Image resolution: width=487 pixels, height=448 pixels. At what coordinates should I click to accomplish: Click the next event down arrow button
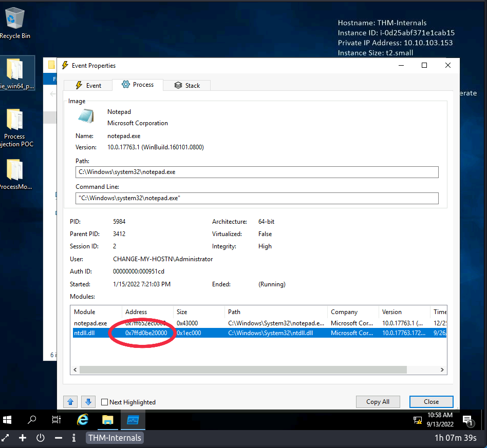[87, 402]
